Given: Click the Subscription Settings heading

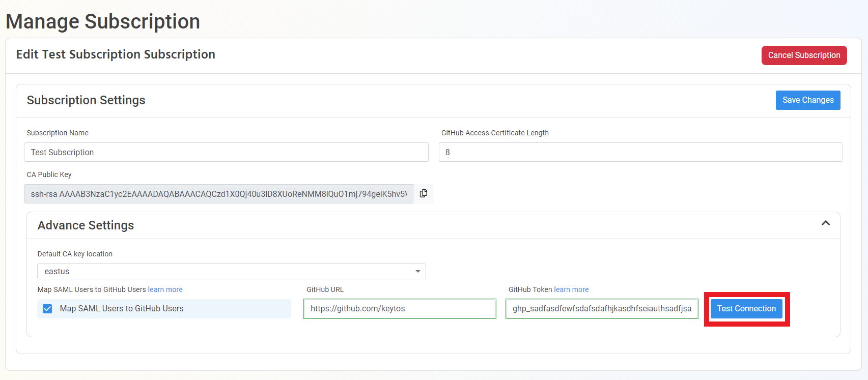Looking at the screenshot, I should [x=86, y=100].
